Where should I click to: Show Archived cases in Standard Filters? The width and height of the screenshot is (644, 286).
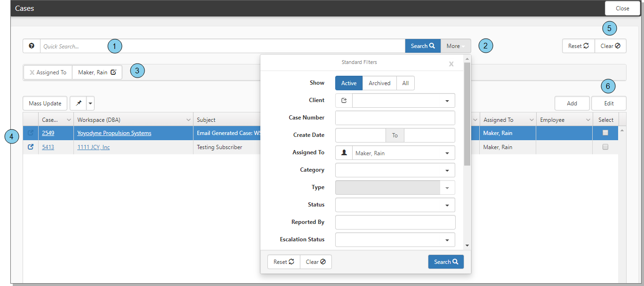coord(379,83)
